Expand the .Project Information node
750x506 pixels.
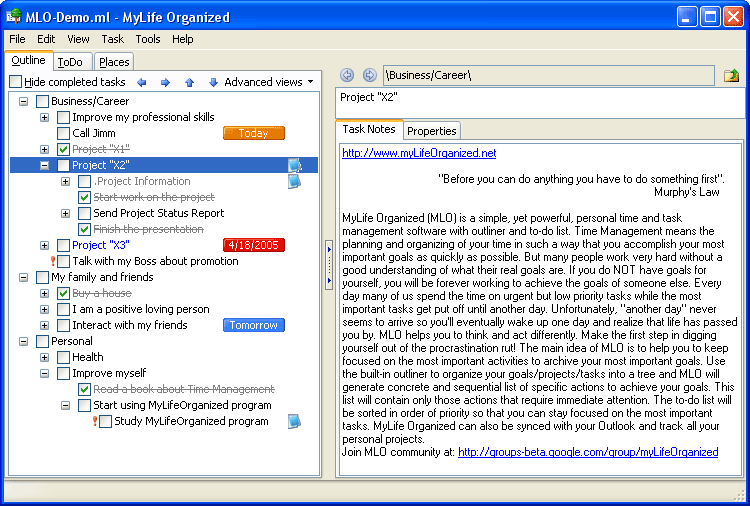point(66,181)
